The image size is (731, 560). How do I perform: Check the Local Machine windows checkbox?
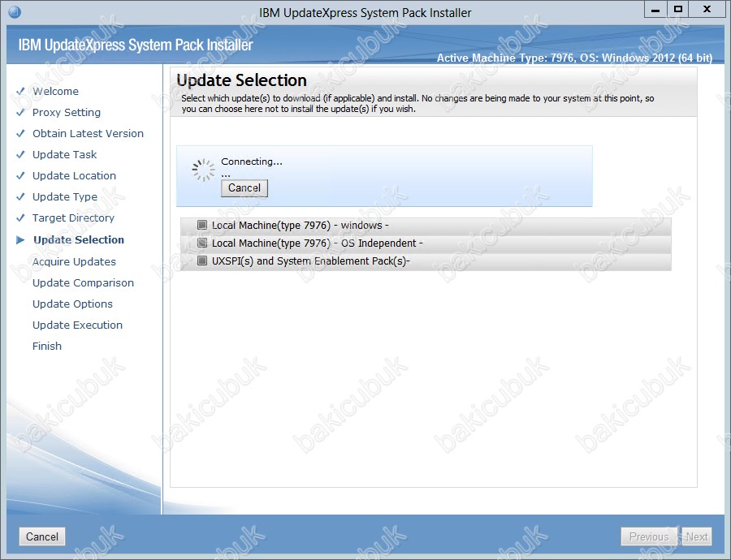[x=202, y=225]
